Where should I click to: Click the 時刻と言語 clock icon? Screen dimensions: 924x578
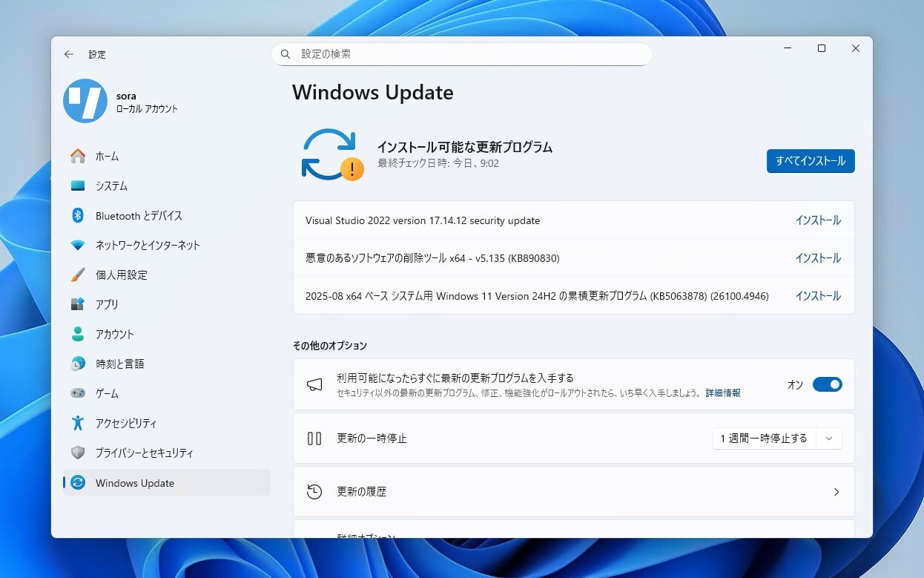(x=78, y=364)
